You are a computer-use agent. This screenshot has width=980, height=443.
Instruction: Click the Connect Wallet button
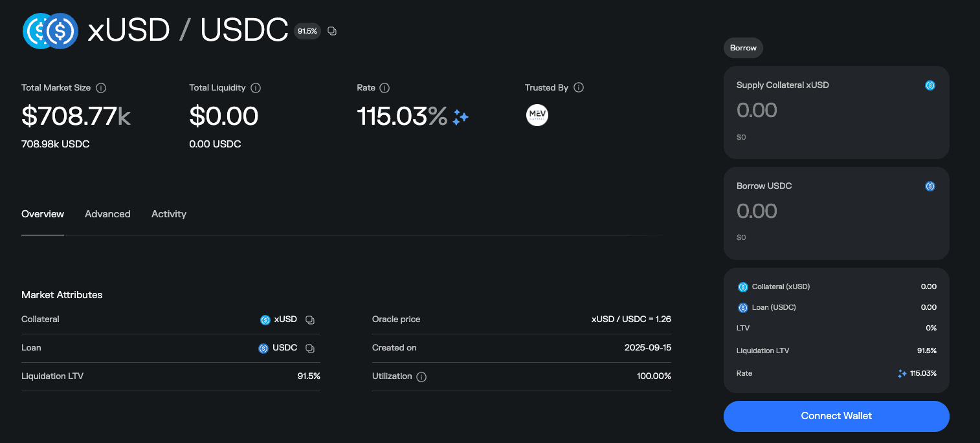pos(836,416)
